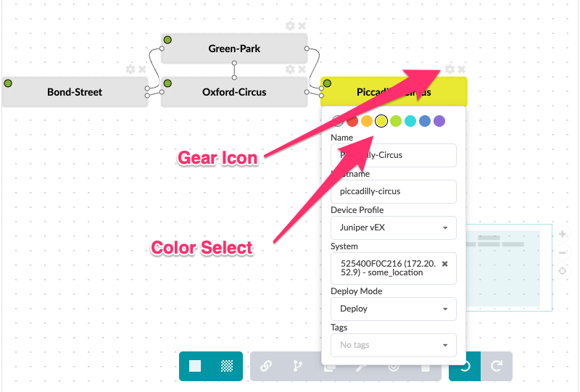Click Oxford-Circus green status indicator
The height and width of the screenshot is (392, 580).
pos(167,83)
